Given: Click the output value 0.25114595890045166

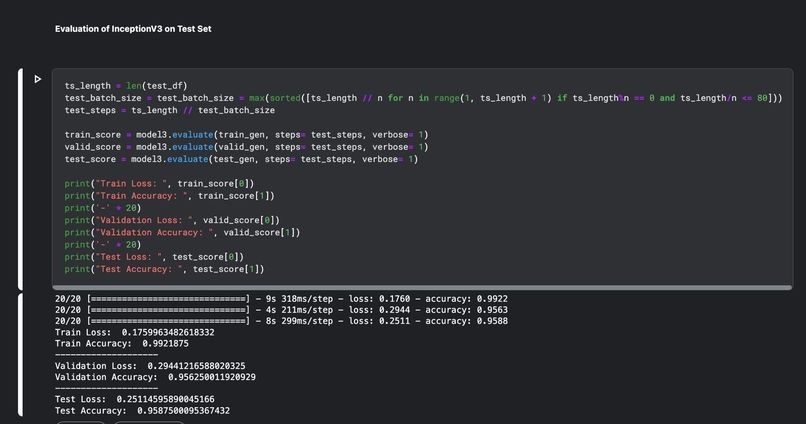Looking at the screenshot, I should [166, 399].
